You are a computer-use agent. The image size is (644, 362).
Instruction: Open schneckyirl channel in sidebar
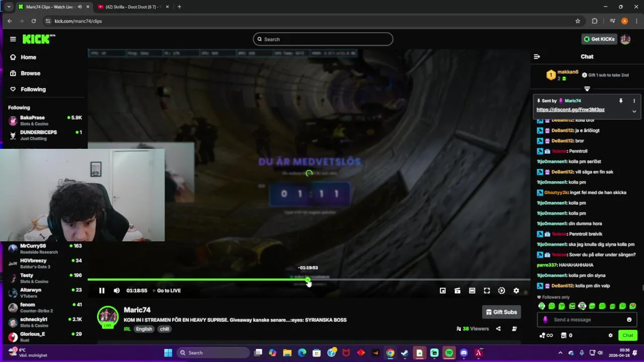click(45, 322)
